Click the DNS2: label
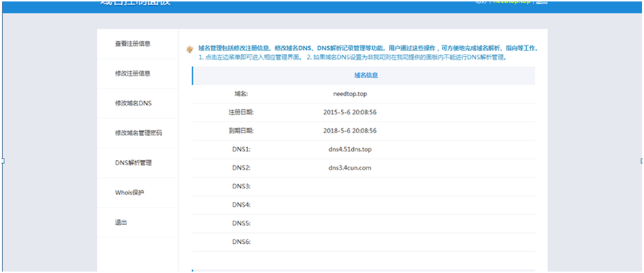This screenshot has height=273, width=644. pyautogui.click(x=241, y=167)
